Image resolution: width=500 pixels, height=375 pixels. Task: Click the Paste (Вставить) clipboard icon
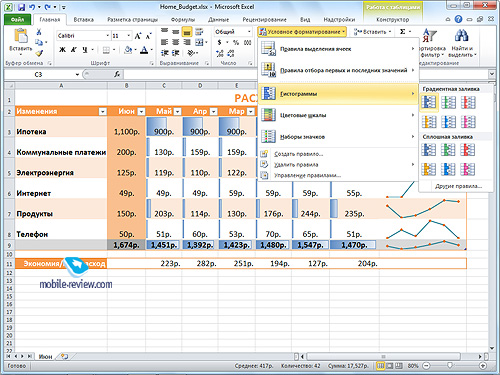[x=21, y=37]
